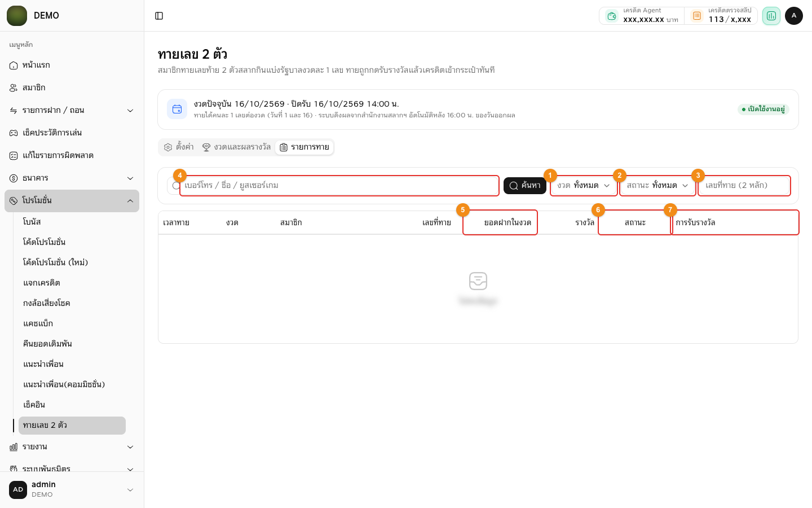Switch to the งวดและผลรางวัล tab
This screenshot has height=508, width=812.
236,147
